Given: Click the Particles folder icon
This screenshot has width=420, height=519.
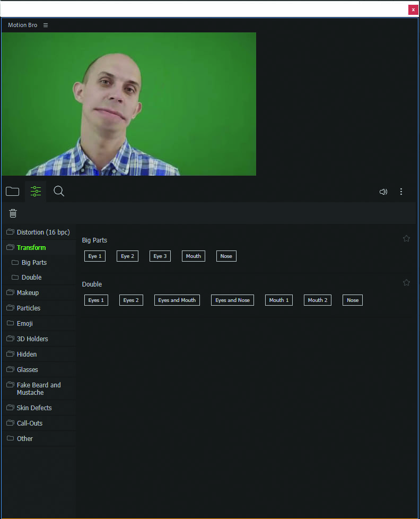Looking at the screenshot, I should coord(10,307).
